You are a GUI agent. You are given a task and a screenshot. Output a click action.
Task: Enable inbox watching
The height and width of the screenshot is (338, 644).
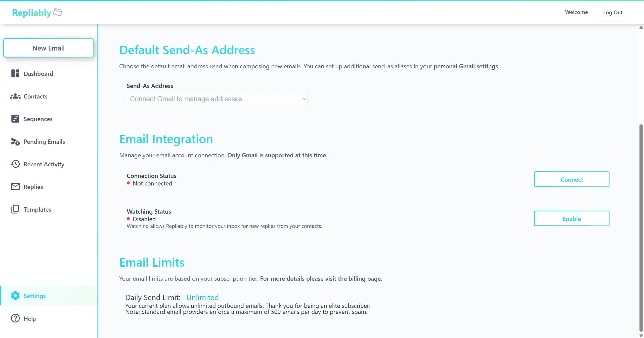571,218
